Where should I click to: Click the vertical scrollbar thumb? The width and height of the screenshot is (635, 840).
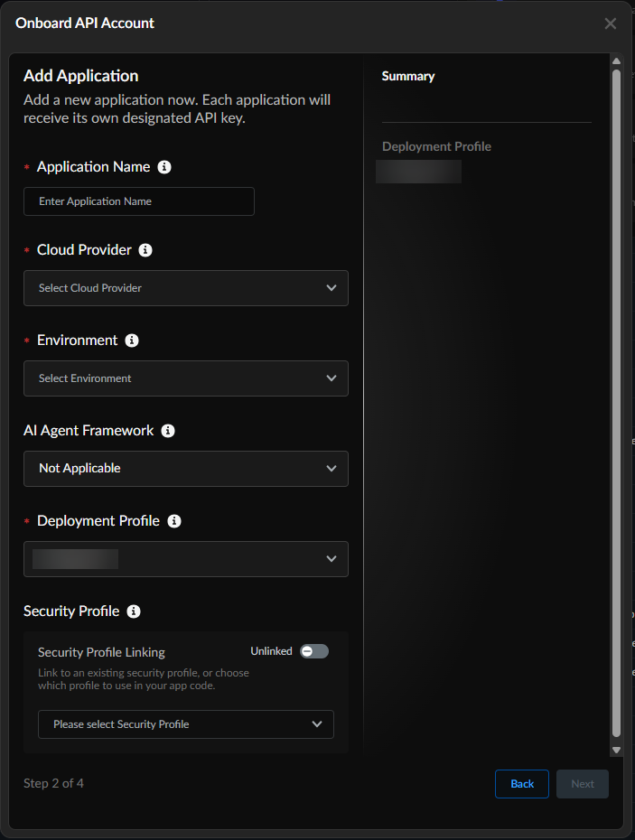617,397
